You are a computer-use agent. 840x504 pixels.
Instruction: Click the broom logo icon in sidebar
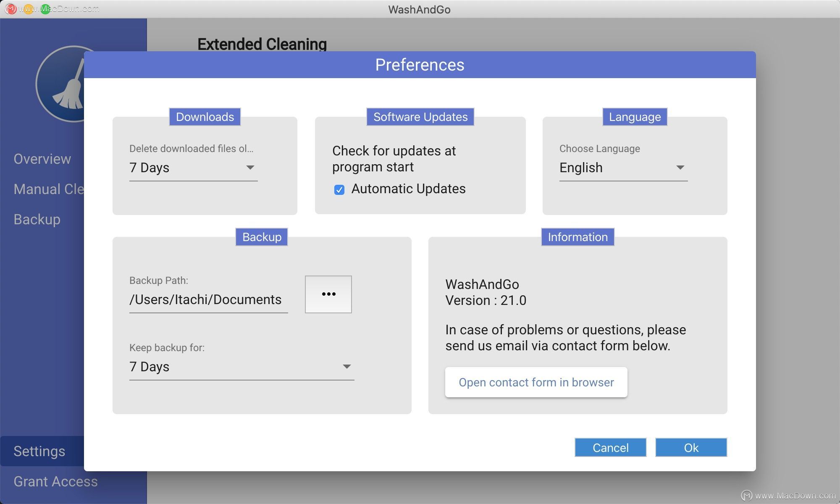tap(60, 84)
